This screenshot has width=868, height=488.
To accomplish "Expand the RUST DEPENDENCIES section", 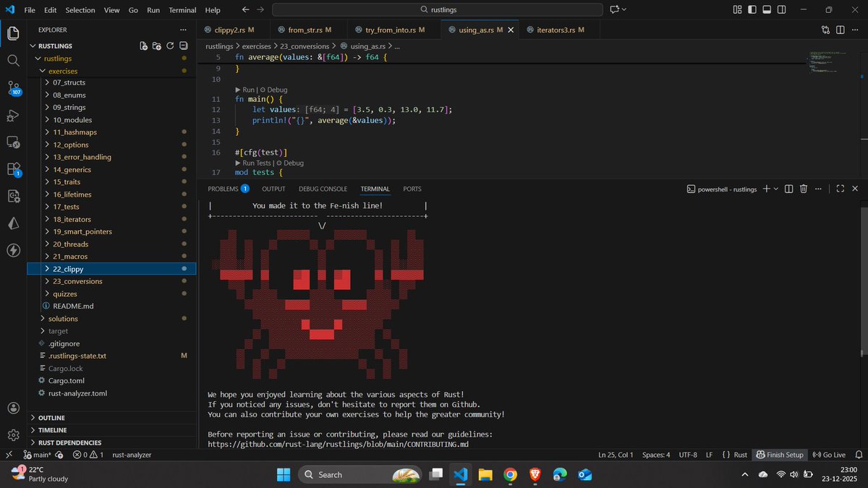I will (x=111, y=442).
